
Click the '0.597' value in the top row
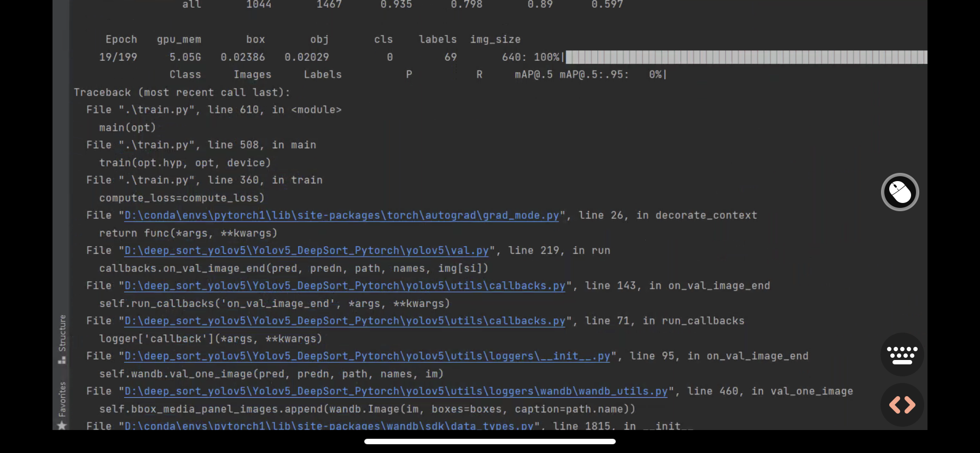[x=608, y=4]
